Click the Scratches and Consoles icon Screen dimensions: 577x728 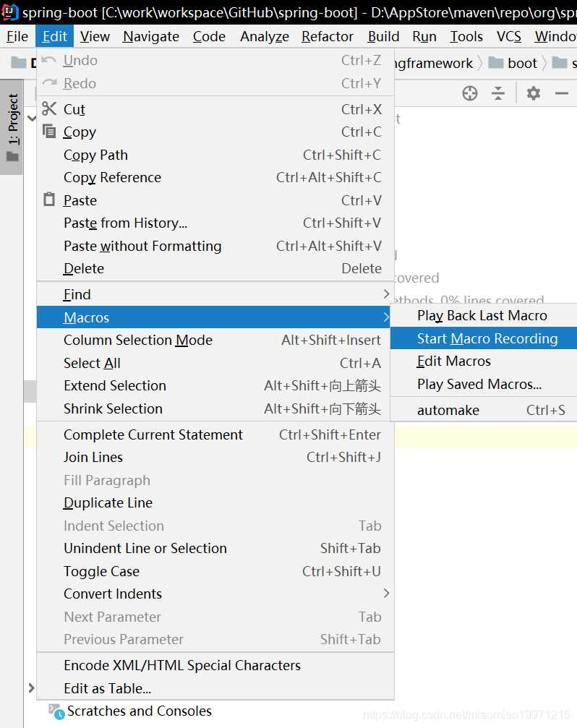[56, 711]
